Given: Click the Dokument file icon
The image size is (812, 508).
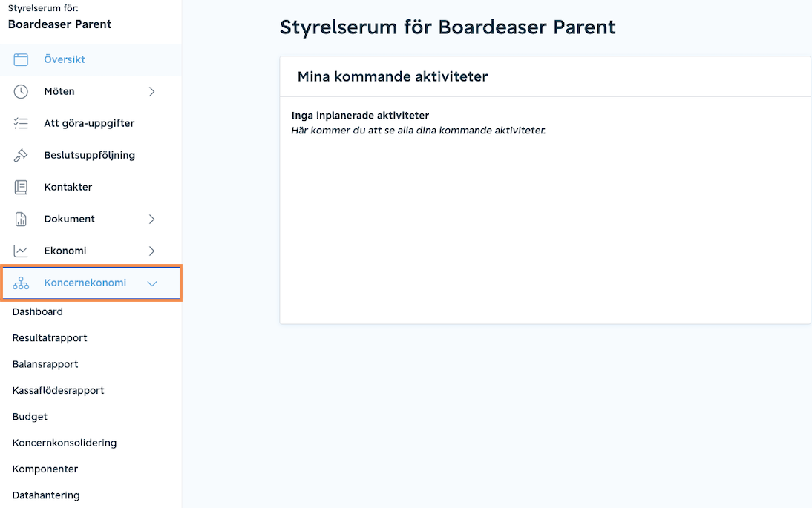Looking at the screenshot, I should pyautogui.click(x=21, y=219).
